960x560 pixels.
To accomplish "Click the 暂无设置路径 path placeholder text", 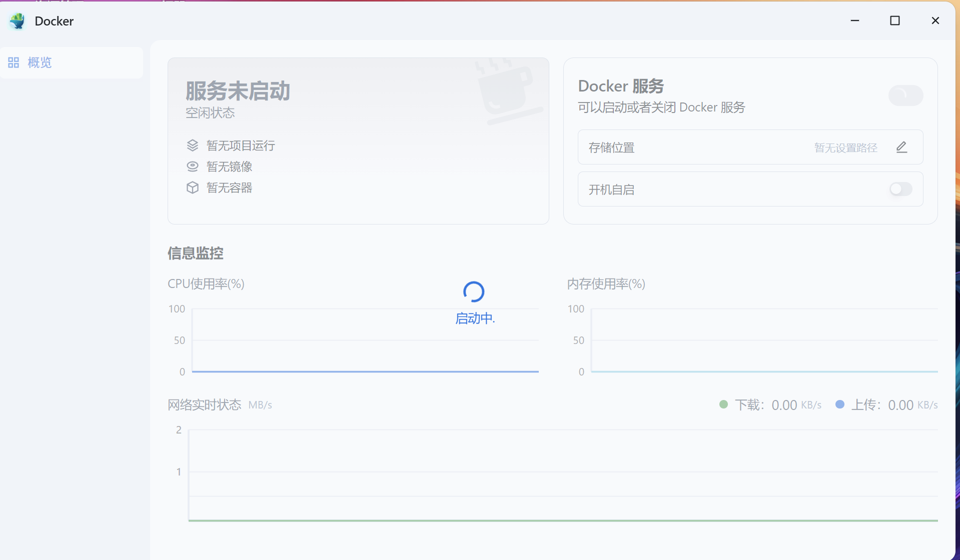I will (845, 148).
